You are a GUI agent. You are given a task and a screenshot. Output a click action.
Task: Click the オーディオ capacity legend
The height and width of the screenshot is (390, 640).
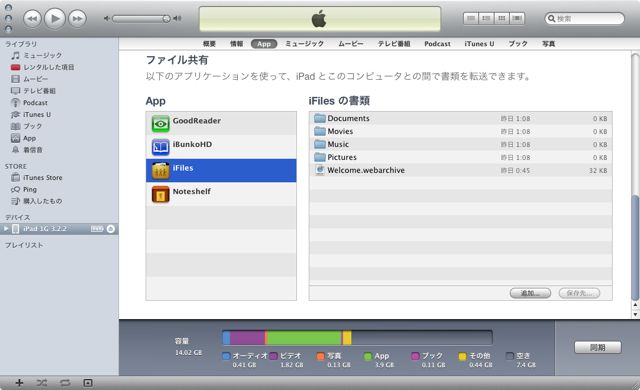coord(245,360)
